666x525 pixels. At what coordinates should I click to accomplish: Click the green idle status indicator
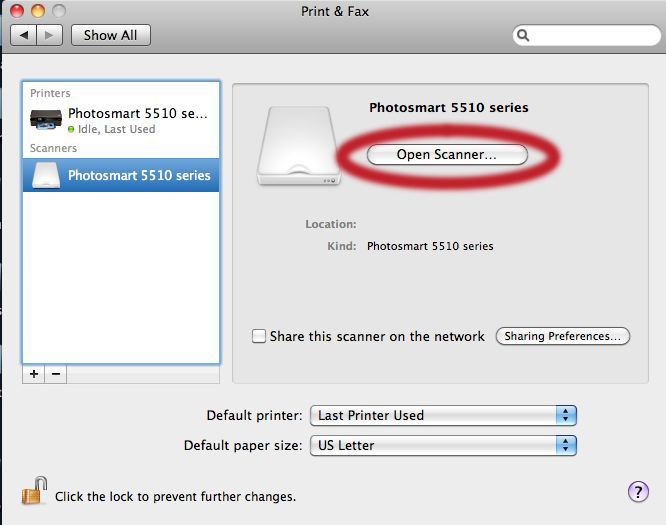(71, 129)
